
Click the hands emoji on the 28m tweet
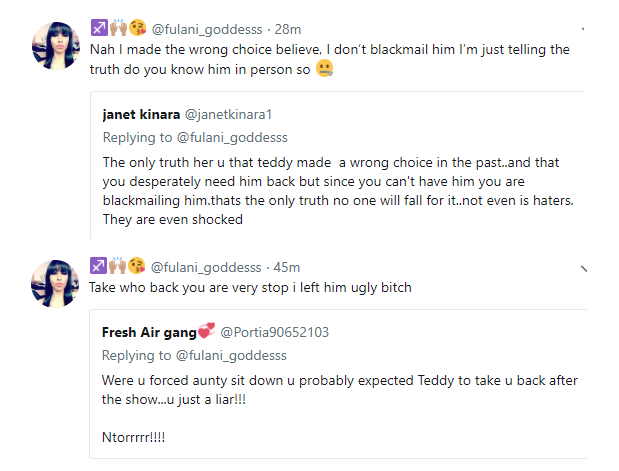click(x=118, y=27)
